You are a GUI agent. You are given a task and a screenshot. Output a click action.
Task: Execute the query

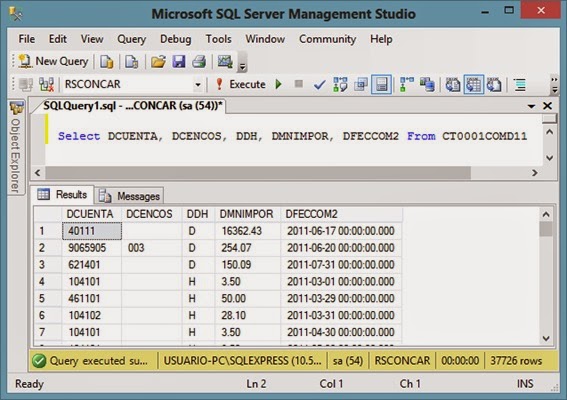tap(241, 85)
